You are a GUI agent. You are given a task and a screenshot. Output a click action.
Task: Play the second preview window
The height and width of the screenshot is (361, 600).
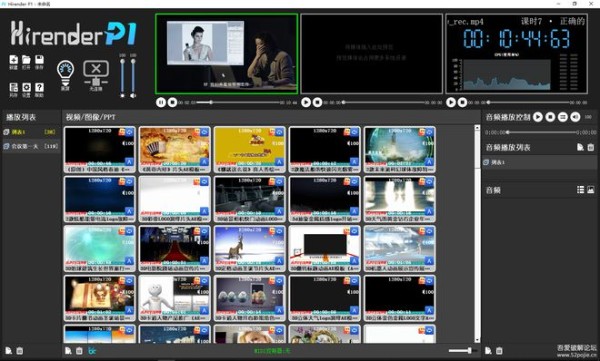[x=306, y=102]
